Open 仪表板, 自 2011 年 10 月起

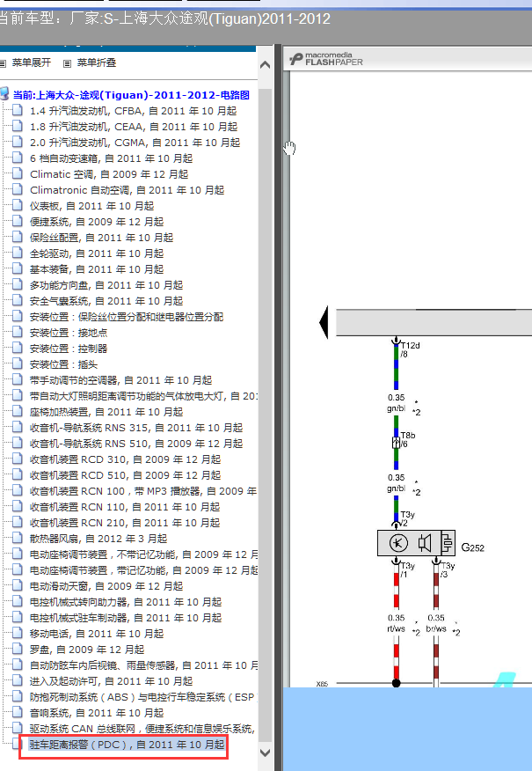pos(91,206)
